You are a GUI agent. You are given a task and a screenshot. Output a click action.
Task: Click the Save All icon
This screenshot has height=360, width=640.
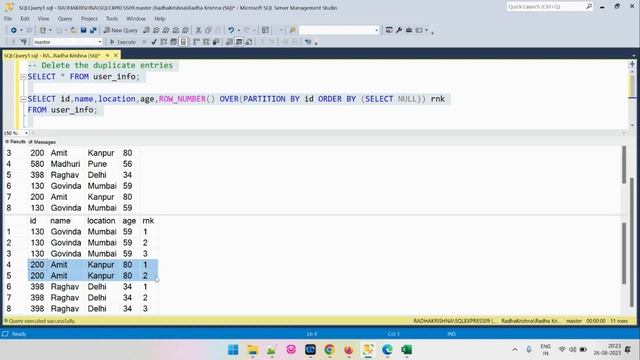[x=93, y=30]
